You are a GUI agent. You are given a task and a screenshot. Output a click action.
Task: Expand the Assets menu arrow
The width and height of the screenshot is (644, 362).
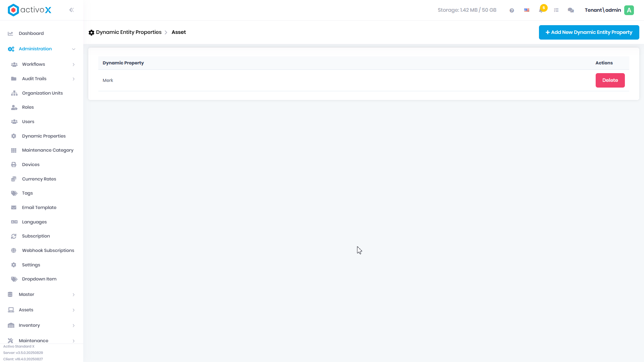coord(73,310)
